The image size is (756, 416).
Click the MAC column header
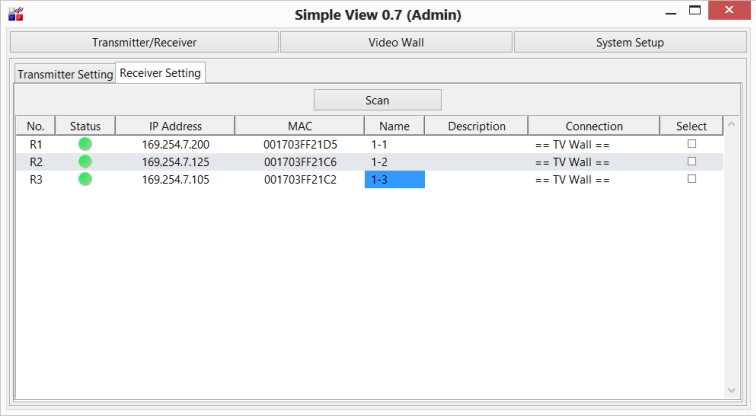[299, 126]
